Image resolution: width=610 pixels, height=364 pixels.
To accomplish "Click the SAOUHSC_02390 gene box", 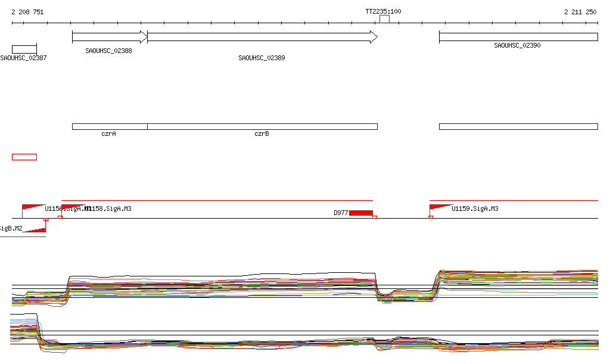I will coord(518,38).
